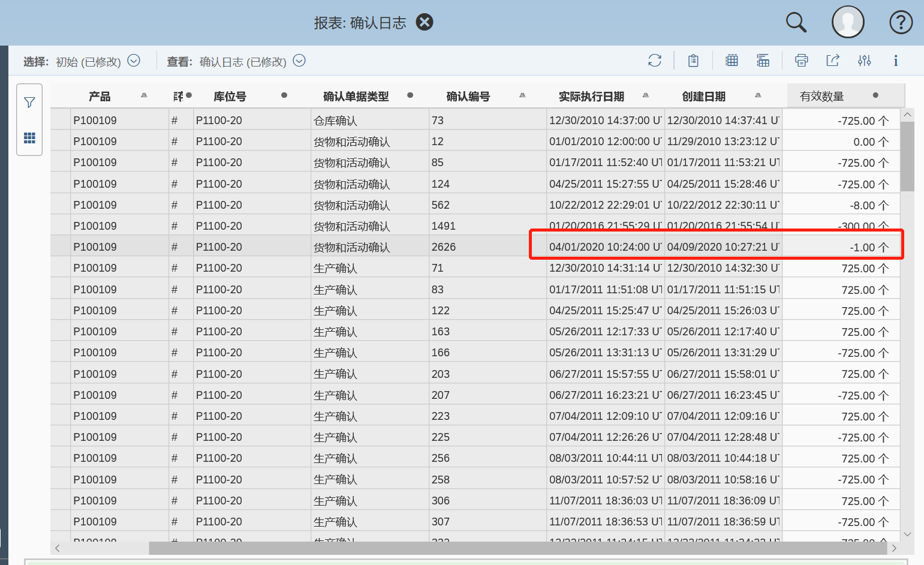Open the search magnifier icon
Image resolution: width=924 pixels, height=565 pixels.
[x=796, y=22]
